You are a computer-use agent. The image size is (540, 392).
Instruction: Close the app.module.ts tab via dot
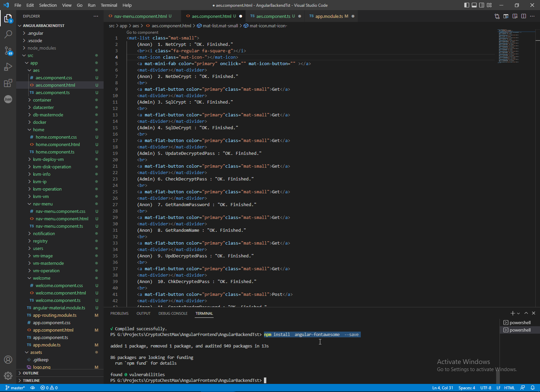point(353,16)
